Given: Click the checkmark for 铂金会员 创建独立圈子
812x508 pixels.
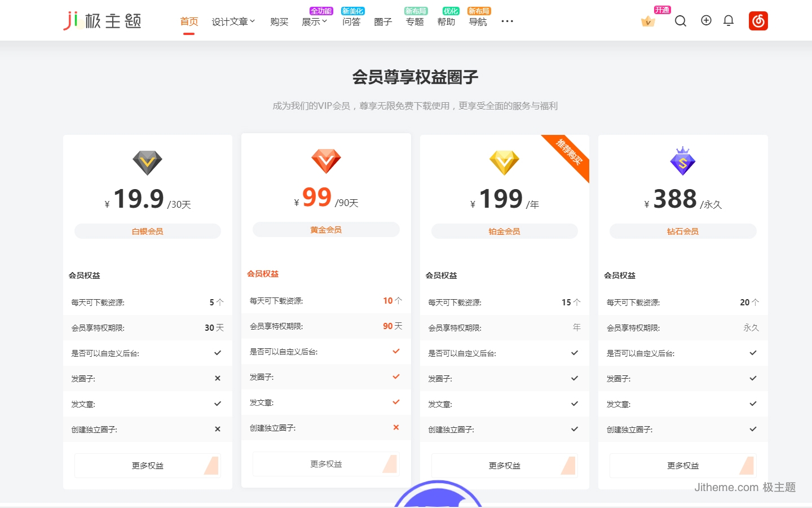Looking at the screenshot, I should (x=575, y=429).
